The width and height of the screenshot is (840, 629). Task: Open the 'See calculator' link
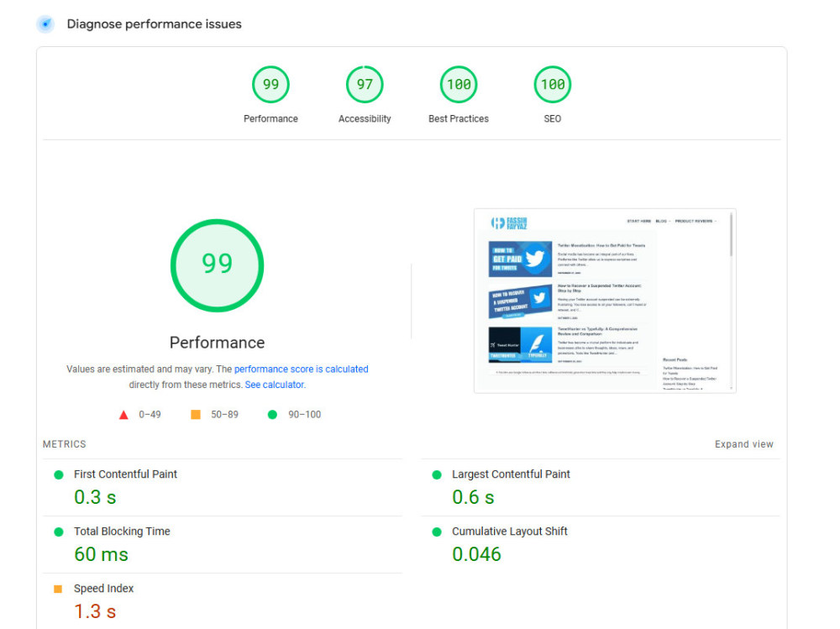pos(275,385)
